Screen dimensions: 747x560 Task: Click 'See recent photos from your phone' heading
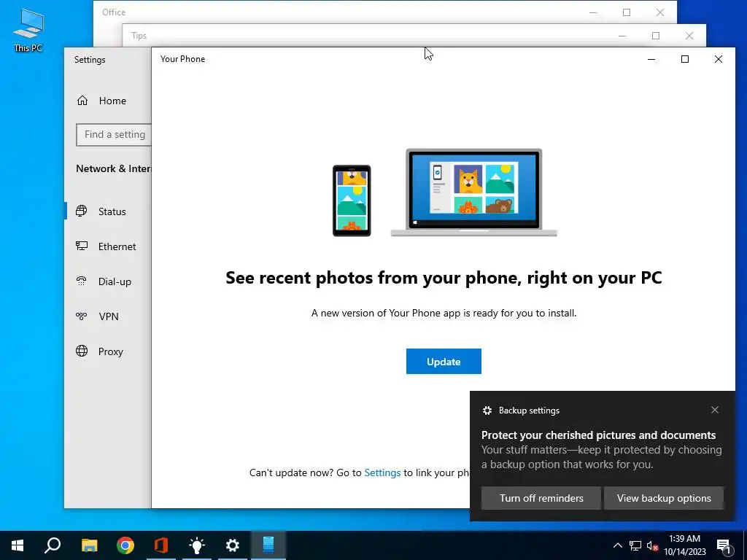pyautogui.click(x=444, y=278)
